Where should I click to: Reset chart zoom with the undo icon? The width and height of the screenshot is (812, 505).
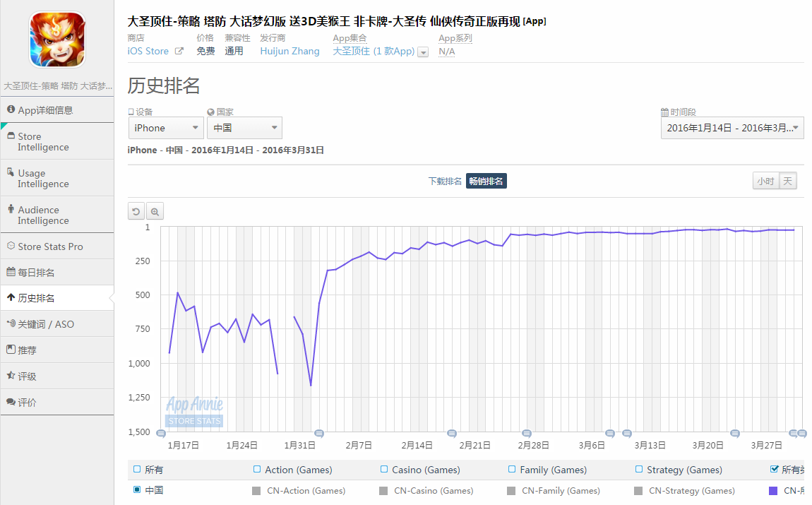(136, 211)
